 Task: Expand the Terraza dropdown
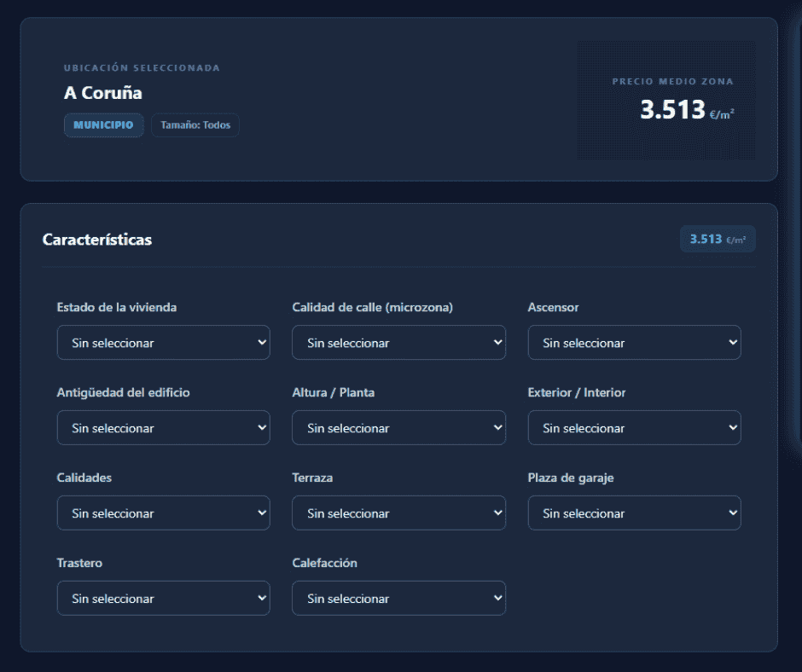tap(398, 513)
